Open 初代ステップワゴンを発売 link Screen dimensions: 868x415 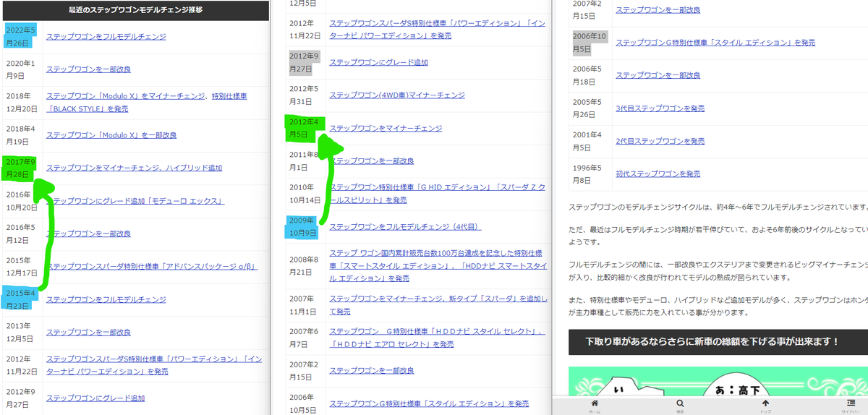[658, 174]
